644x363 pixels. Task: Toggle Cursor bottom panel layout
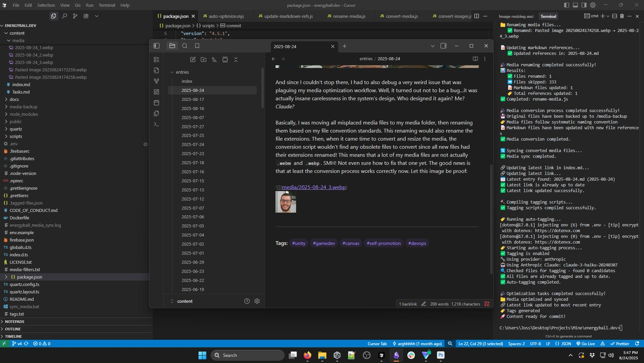(575, 5)
